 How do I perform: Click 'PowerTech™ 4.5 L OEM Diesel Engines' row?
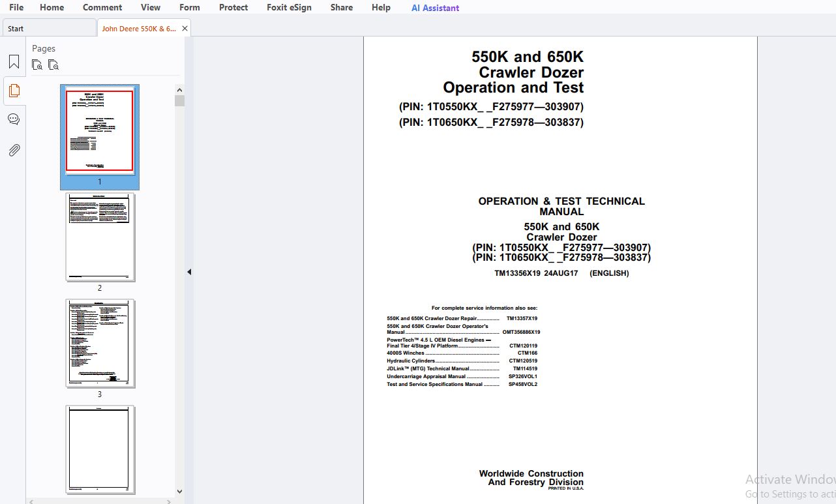coord(439,340)
